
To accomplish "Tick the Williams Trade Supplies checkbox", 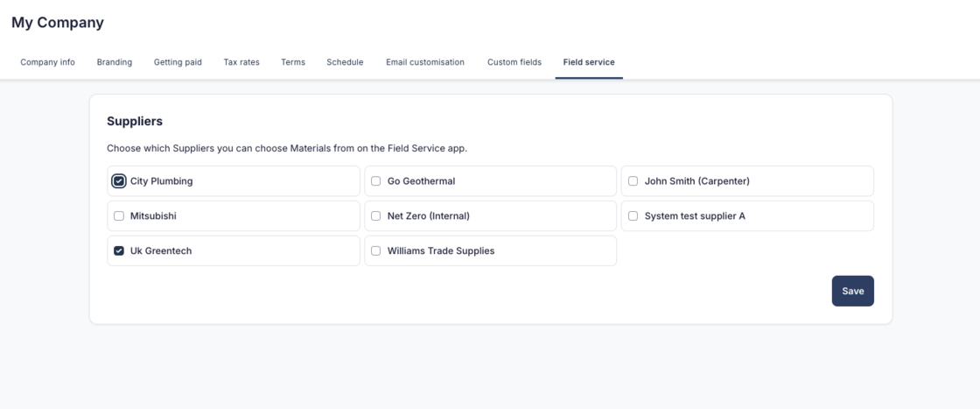I will click(x=376, y=251).
